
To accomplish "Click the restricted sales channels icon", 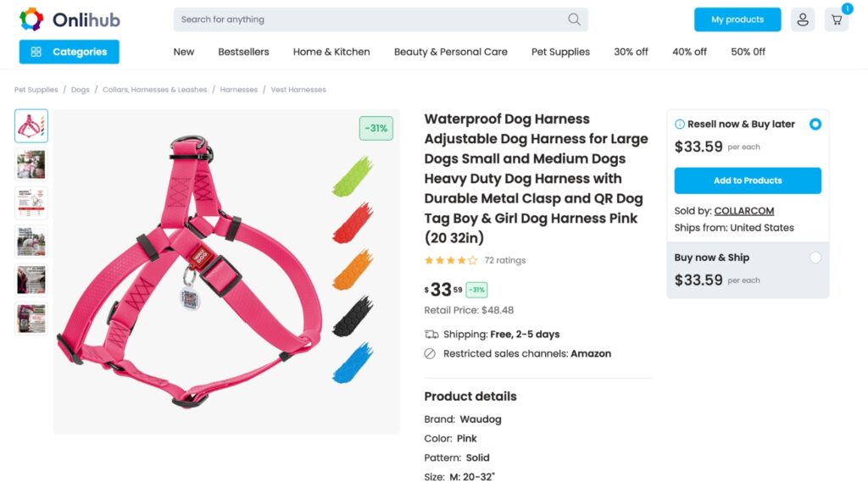I will [431, 353].
